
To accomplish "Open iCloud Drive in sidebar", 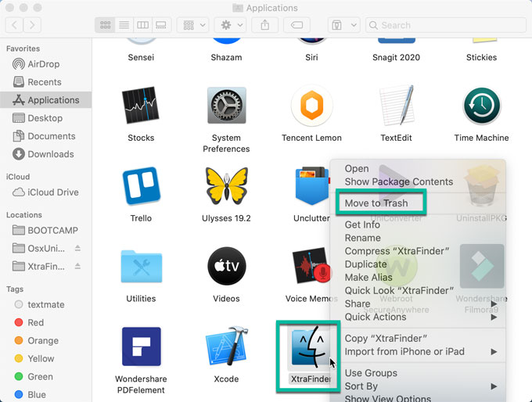I will click(46, 192).
